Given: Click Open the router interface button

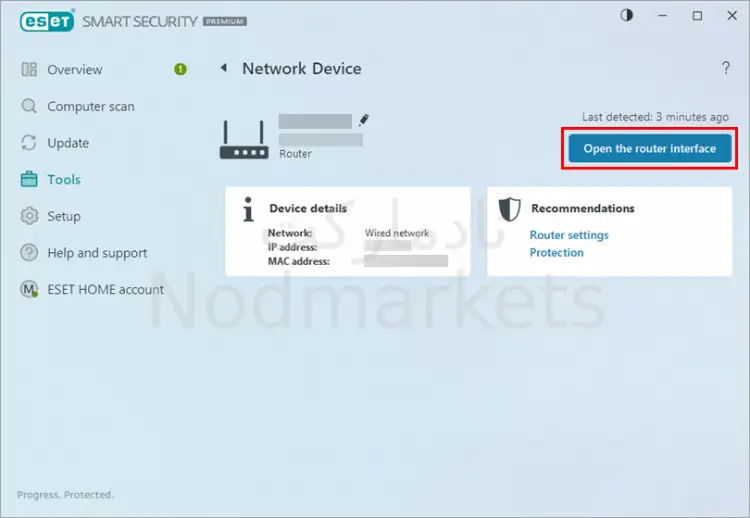Looking at the screenshot, I should (650, 149).
